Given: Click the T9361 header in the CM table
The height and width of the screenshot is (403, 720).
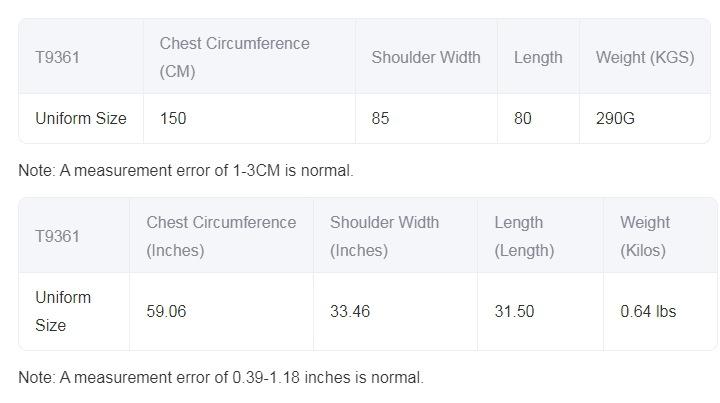Looking at the screenshot, I should pos(57,57).
